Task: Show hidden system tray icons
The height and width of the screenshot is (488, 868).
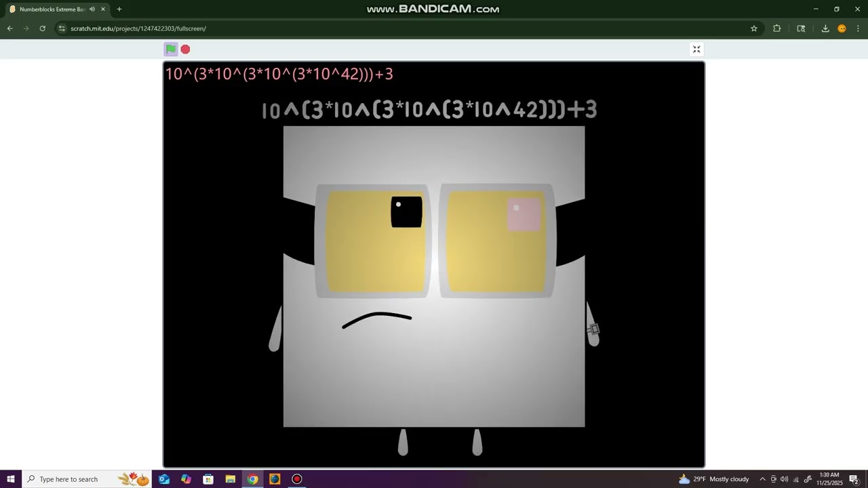Action: (x=762, y=479)
